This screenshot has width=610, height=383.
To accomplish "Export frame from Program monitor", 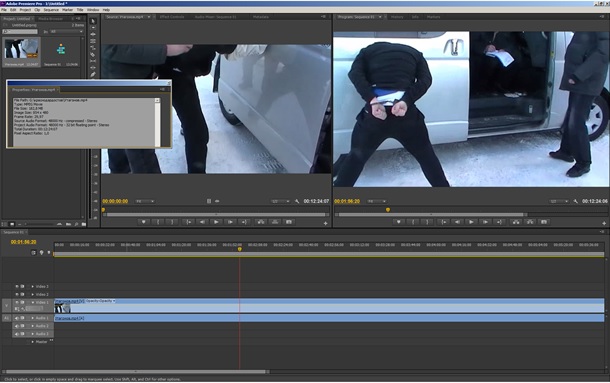I will click(544, 222).
